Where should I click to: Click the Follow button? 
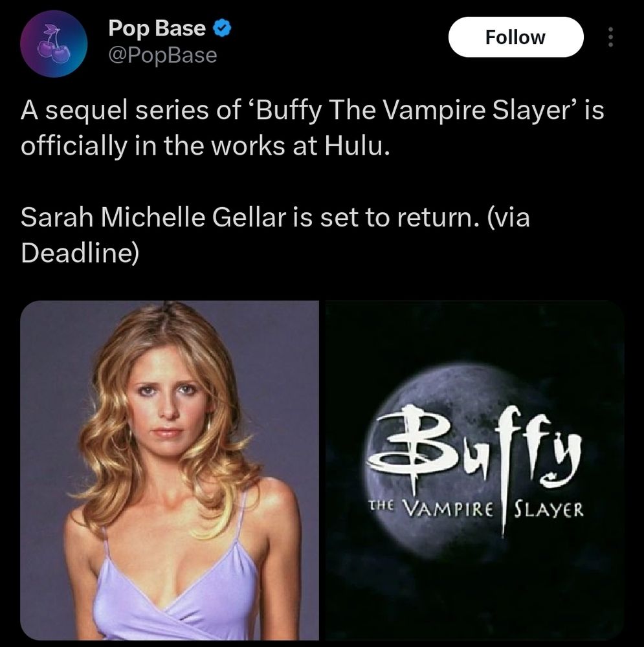pyautogui.click(x=516, y=37)
